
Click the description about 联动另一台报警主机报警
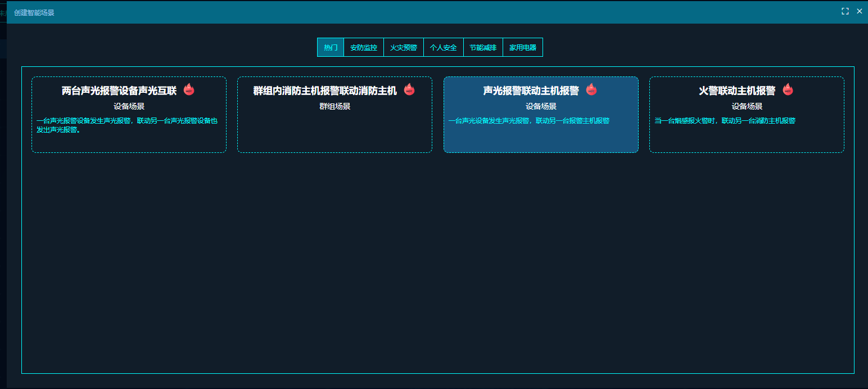point(528,121)
